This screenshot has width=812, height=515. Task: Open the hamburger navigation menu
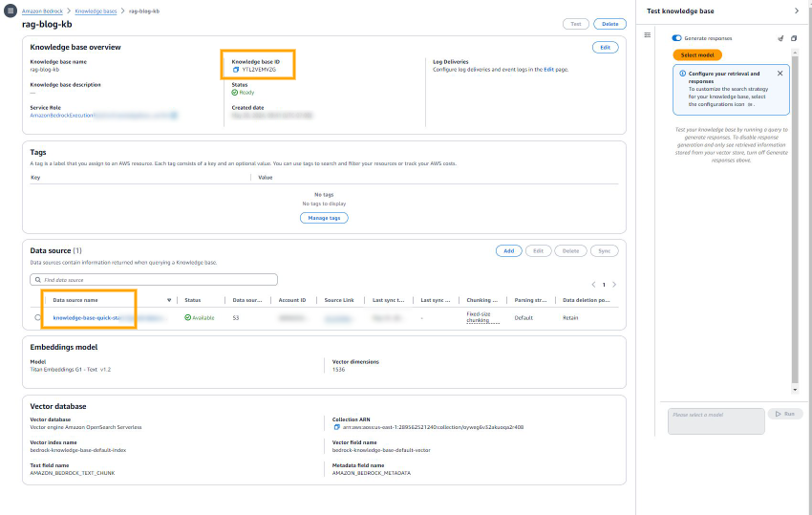click(x=11, y=11)
